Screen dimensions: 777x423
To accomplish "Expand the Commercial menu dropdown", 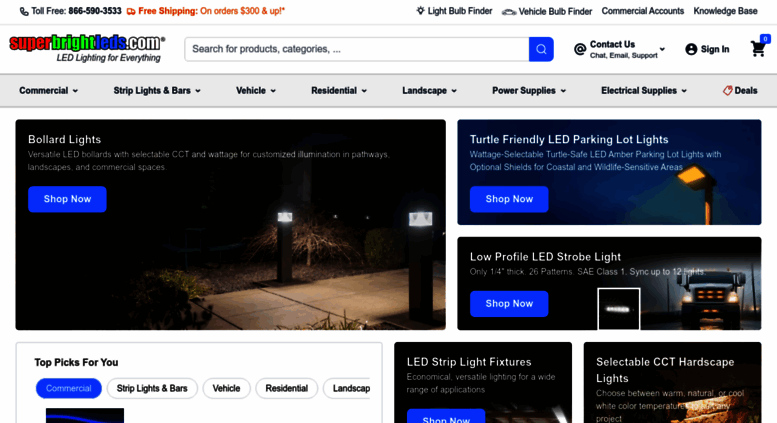I will (49, 91).
